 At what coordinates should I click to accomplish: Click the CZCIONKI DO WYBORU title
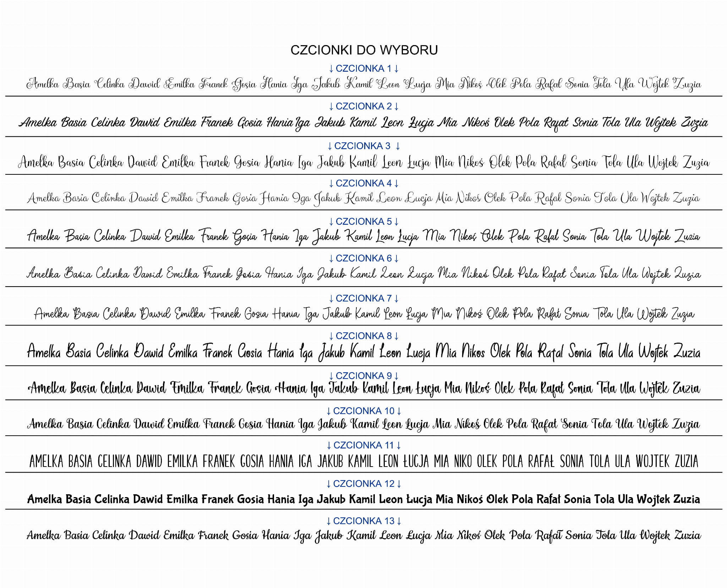tap(364, 50)
